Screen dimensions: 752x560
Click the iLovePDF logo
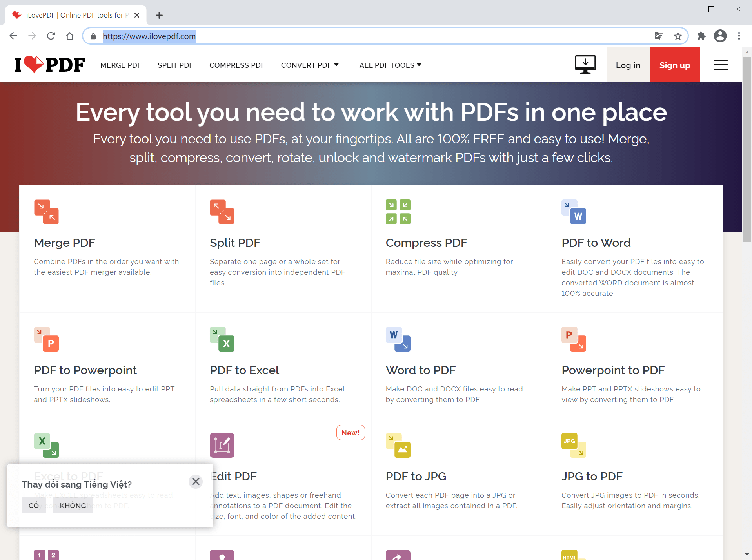point(49,65)
